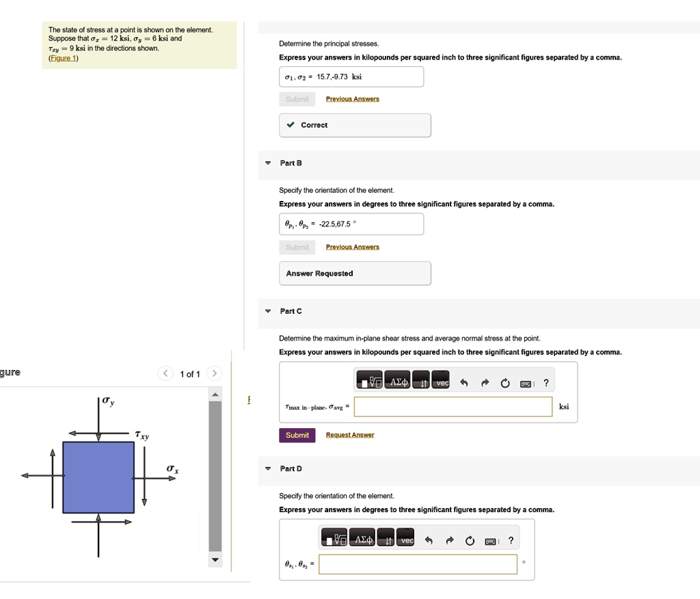700x599 pixels.
Task: Click the undo arrow in Part C toolbar
Action: pos(463,382)
